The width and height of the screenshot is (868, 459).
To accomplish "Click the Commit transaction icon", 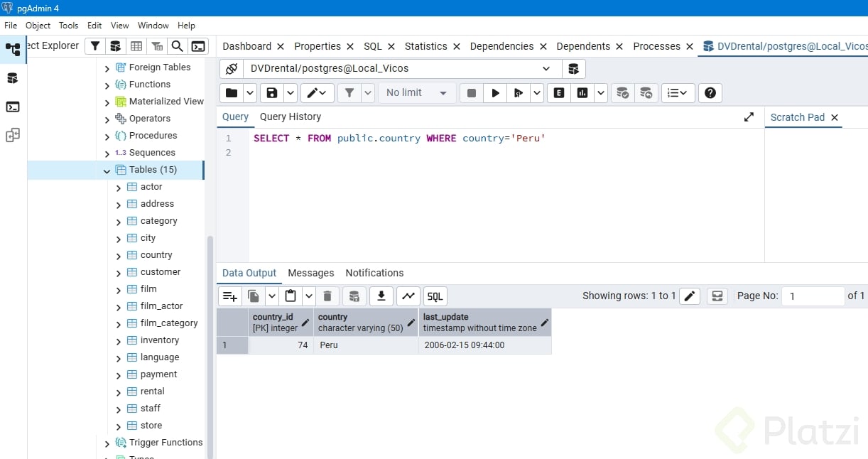I will pyautogui.click(x=622, y=93).
